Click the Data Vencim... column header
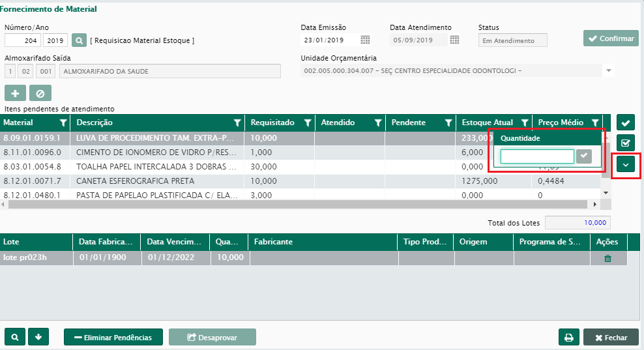644x350 pixels. (x=175, y=242)
